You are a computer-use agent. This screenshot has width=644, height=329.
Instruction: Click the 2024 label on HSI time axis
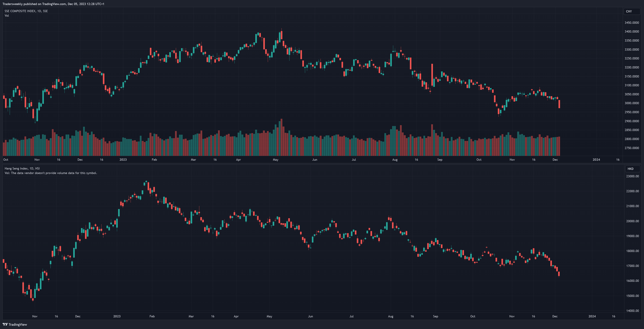click(x=592, y=316)
